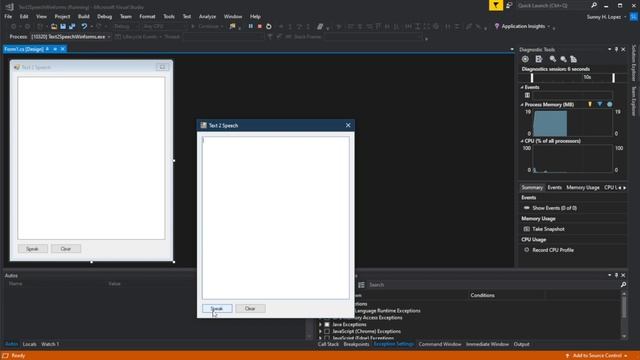Click the Quick Launch search magnifier icon

pyautogui.click(x=594, y=5)
